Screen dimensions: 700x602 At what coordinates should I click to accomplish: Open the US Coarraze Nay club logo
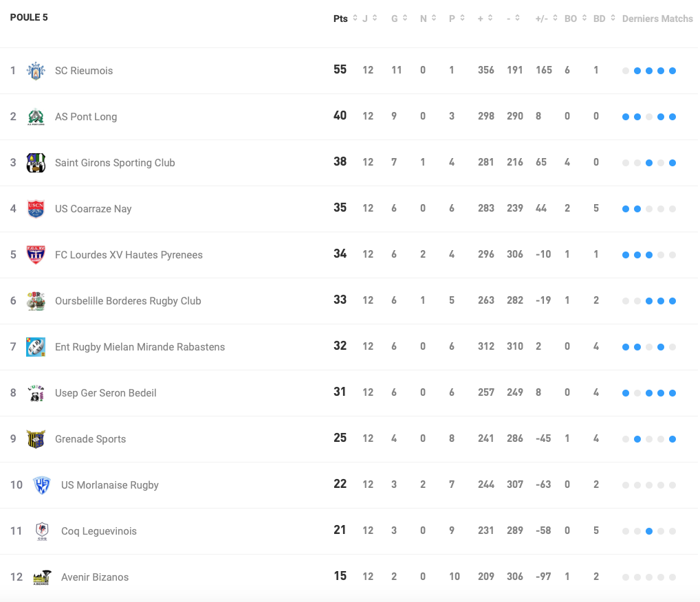click(36, 208)
